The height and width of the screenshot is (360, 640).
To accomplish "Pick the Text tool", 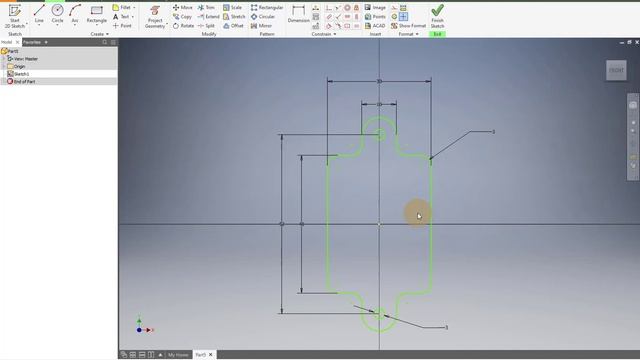I will tap(121, 17).
